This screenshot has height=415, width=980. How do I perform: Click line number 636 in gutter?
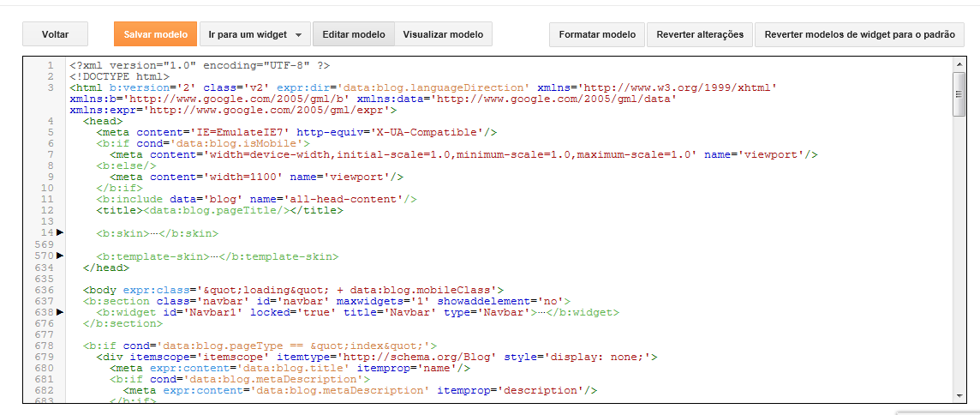[45, 290]
